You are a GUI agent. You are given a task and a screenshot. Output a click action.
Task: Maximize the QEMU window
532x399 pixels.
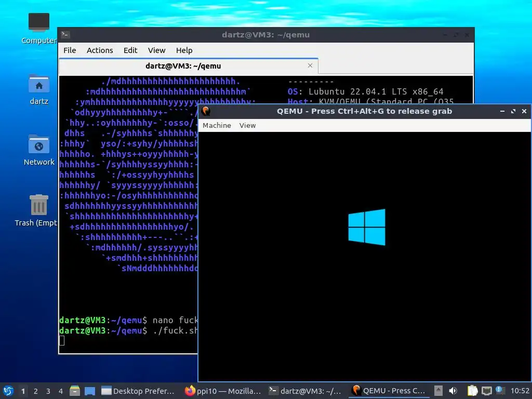point(513,111)
